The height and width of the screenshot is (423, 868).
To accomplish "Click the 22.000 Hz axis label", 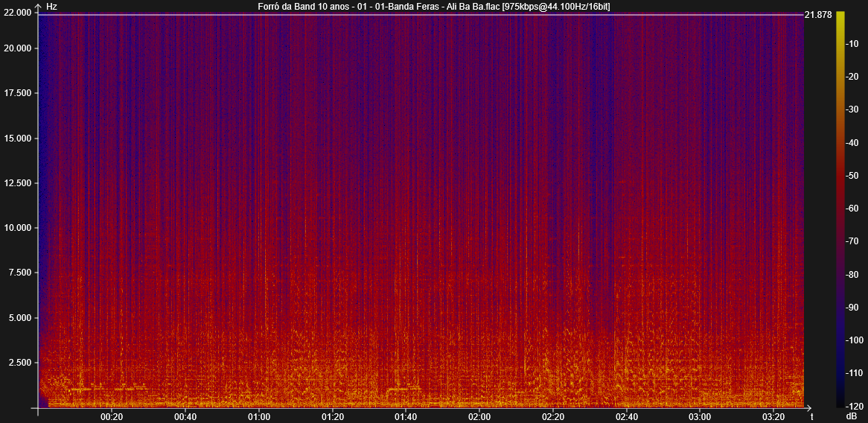I will click(16, 13).
